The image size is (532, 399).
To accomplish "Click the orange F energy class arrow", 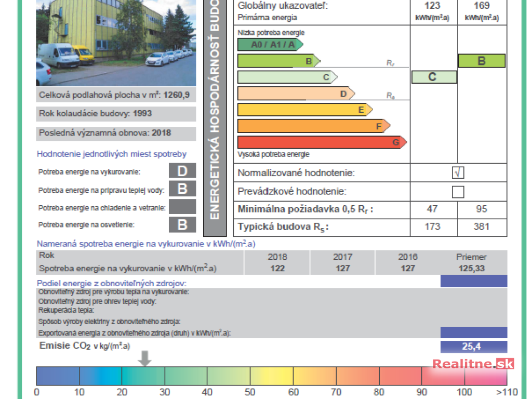I will tap(313, 126).
